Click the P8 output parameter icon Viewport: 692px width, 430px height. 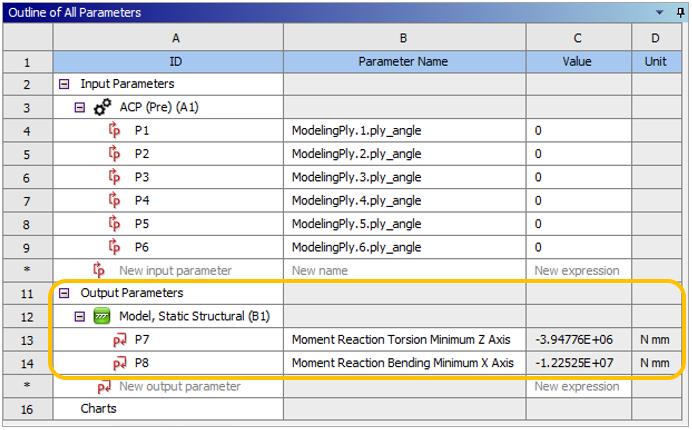(x=119, y=363)
